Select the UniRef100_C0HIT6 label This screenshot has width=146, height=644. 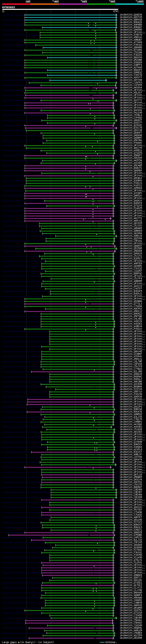point(131,75)
